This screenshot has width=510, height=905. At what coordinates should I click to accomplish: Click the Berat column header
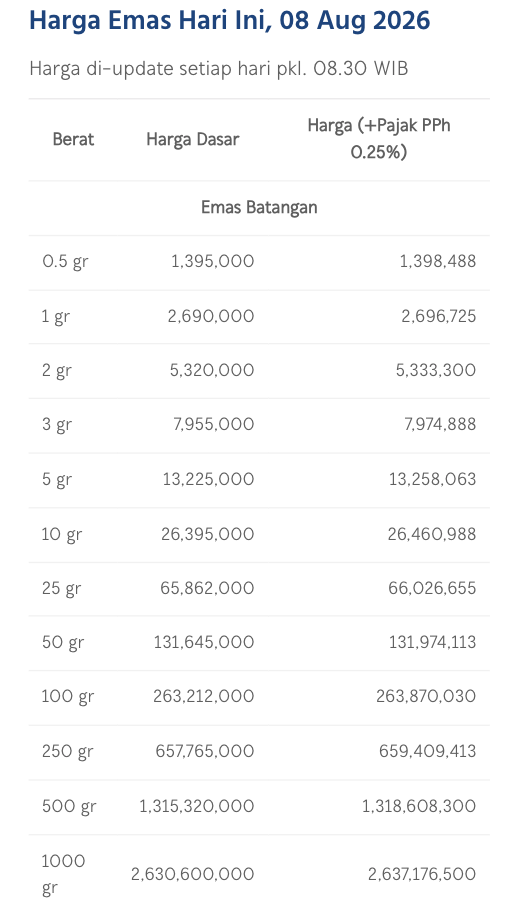pyautogui.click(x=73, y=139)
